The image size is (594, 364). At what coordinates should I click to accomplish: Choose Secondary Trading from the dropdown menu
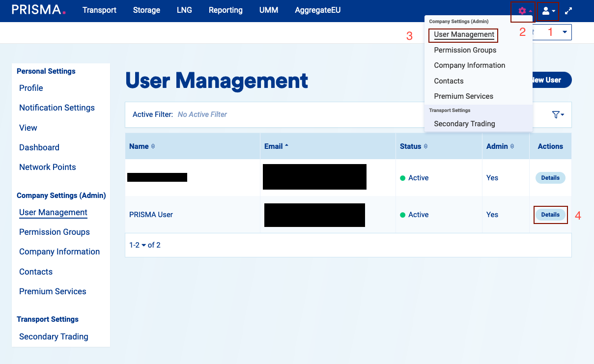click(x=464, y=124)
